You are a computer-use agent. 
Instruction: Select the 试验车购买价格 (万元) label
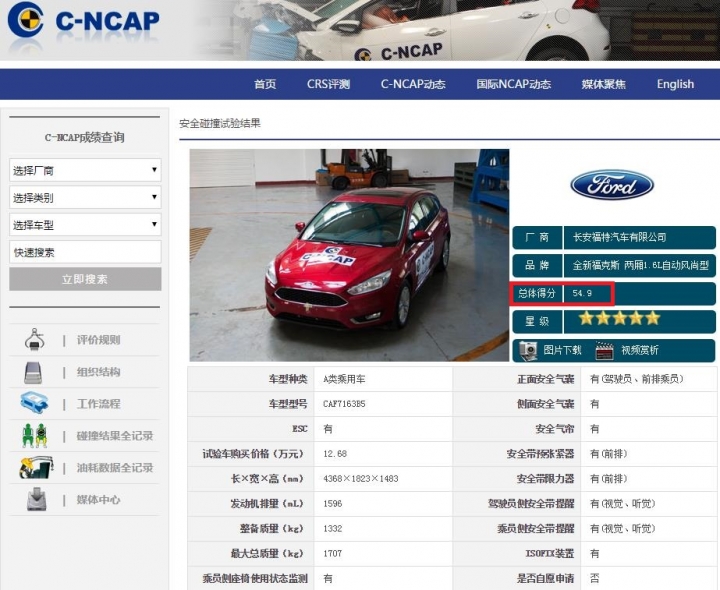pos(253,454)
